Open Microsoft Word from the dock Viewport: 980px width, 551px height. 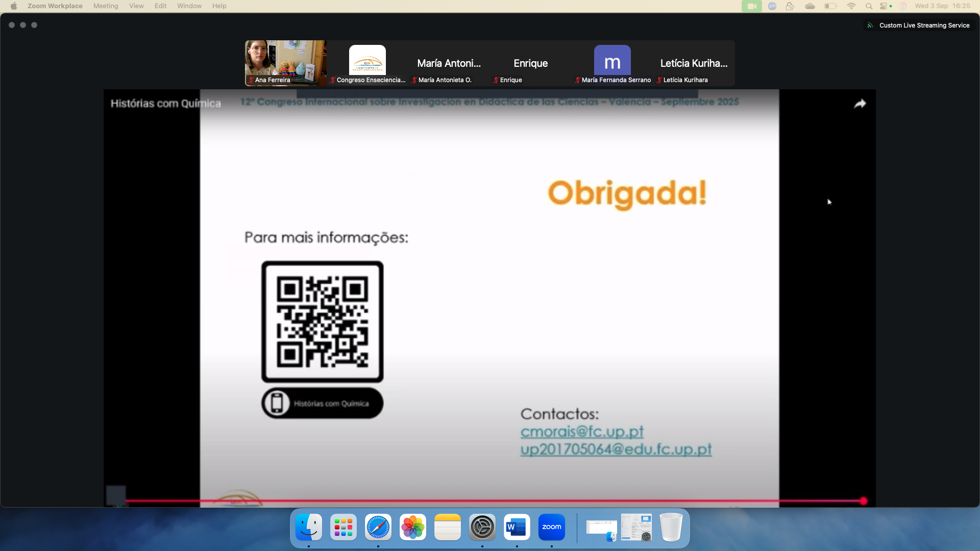click(517, 527)
